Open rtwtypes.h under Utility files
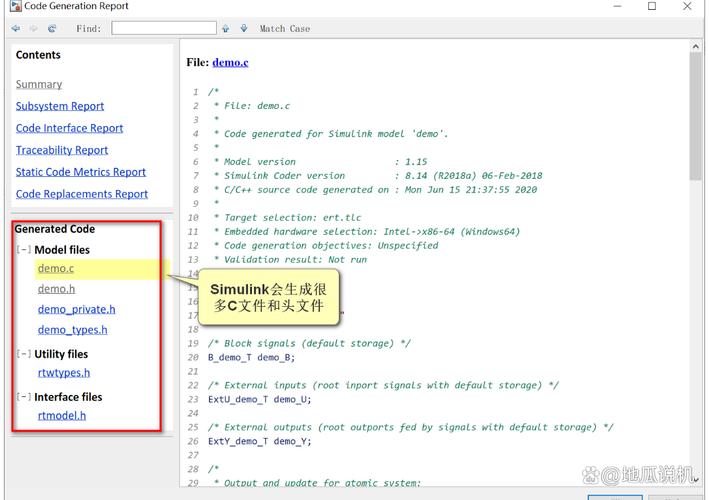This screenshot has width=709, height=500. pos(64,373)
